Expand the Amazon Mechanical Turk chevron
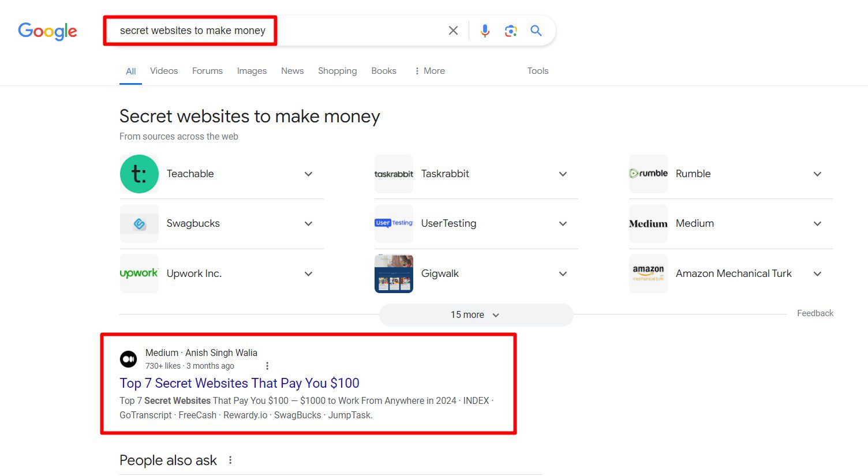The height and width of the screenshot is (476, 868). tap(817, 273)
